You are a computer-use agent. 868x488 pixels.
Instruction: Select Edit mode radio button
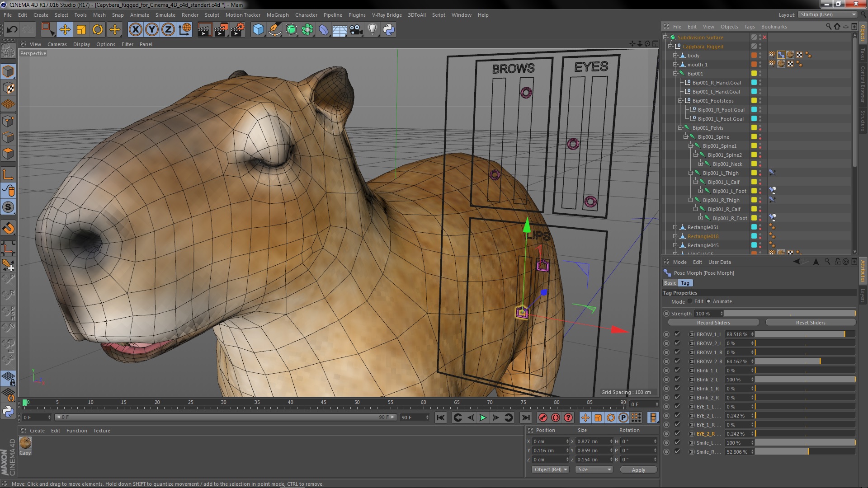[x=690, y=301]
